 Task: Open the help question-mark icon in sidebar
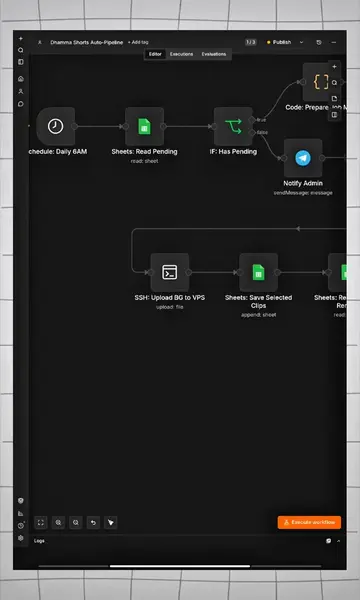(21, 526)
